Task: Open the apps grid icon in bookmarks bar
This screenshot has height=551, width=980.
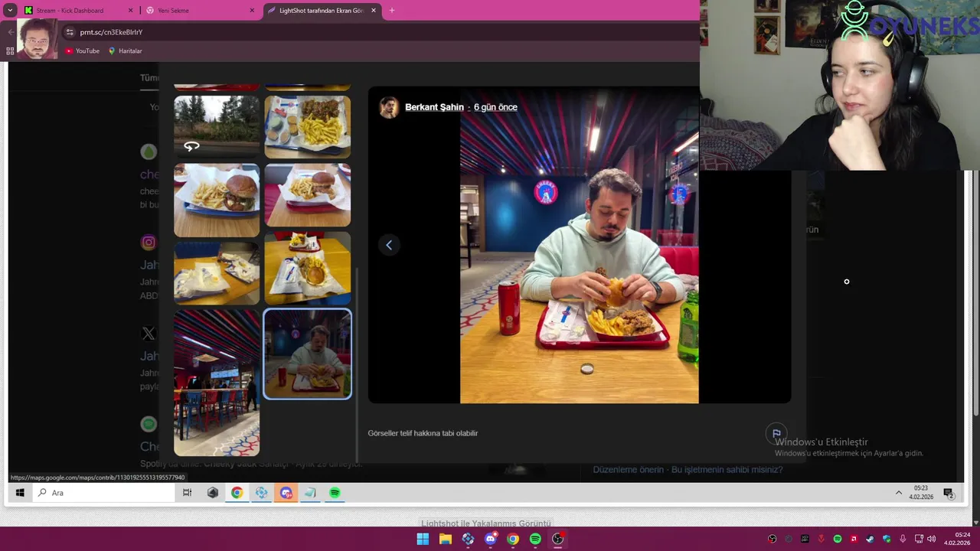Action: pyautogui.click(x=10, y=51)
